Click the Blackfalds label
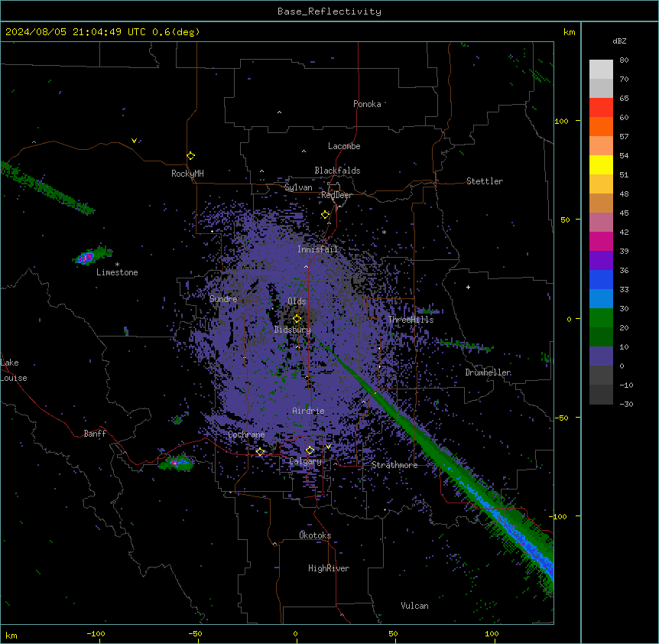The width and height of the screenshot is (659, 644). click(x=337, y=171)
